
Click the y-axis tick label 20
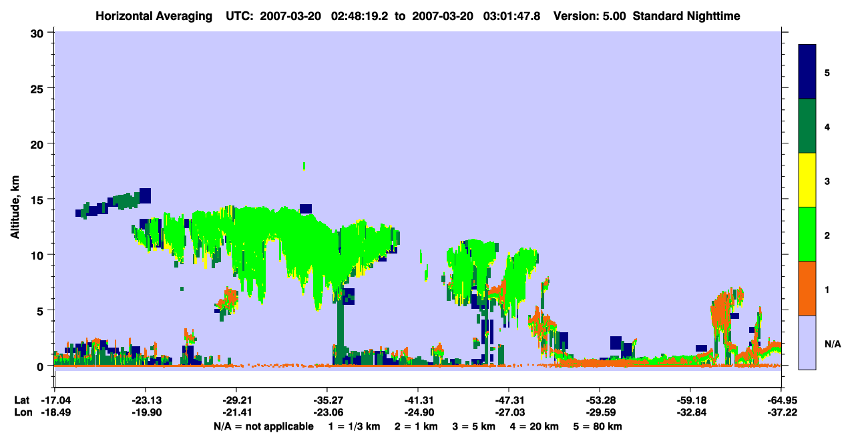(x=39, y=144)
